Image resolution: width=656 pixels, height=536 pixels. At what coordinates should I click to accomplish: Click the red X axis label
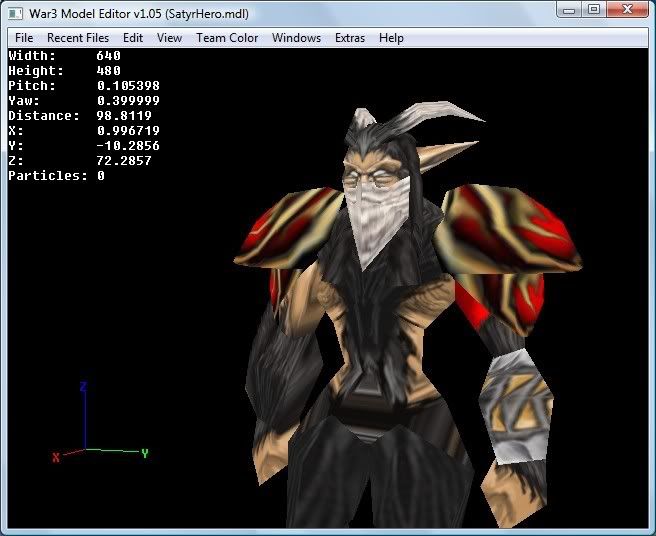click(x=56, y=457)
